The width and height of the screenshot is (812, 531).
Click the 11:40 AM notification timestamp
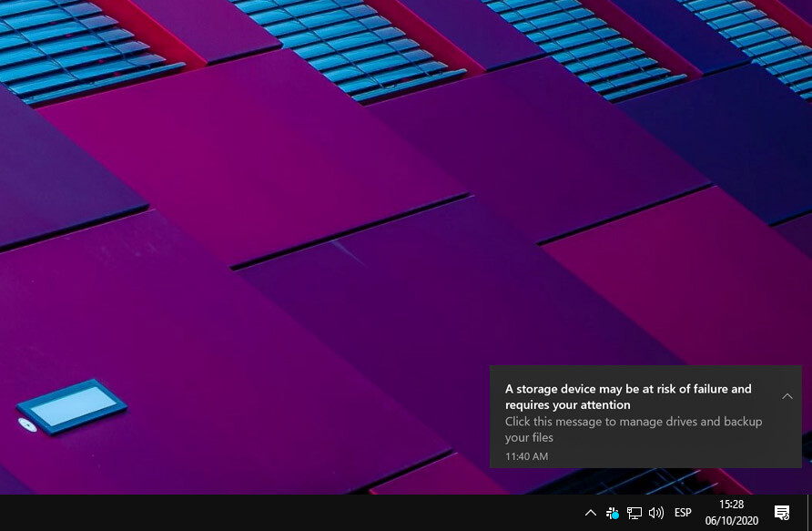coord(526,456)
